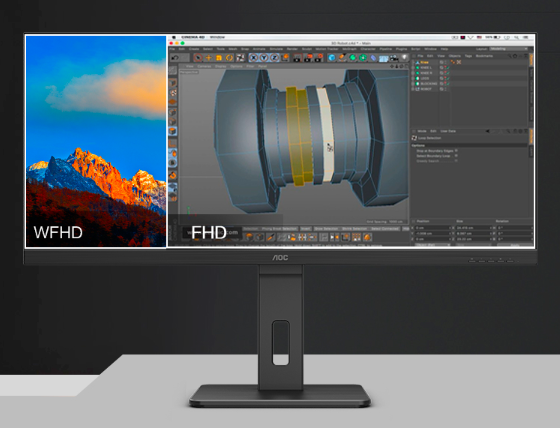
Task: Open the Layout dropdown set to Modeling
Action: click(x=509, y=49)
